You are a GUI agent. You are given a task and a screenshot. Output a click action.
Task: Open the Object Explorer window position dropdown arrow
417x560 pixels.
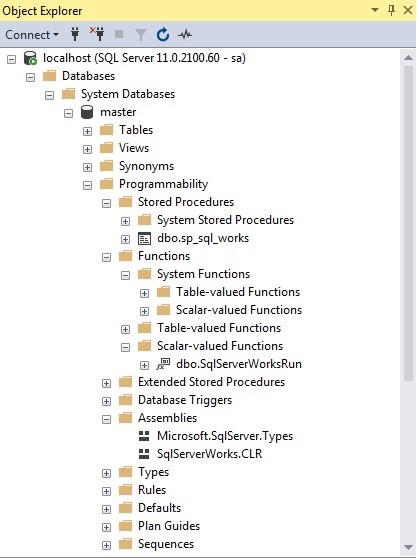(375, 10)
